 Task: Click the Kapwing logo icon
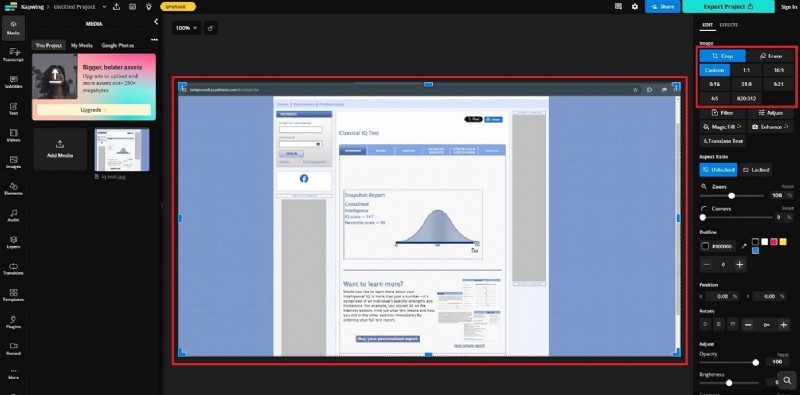coord(10,7)
